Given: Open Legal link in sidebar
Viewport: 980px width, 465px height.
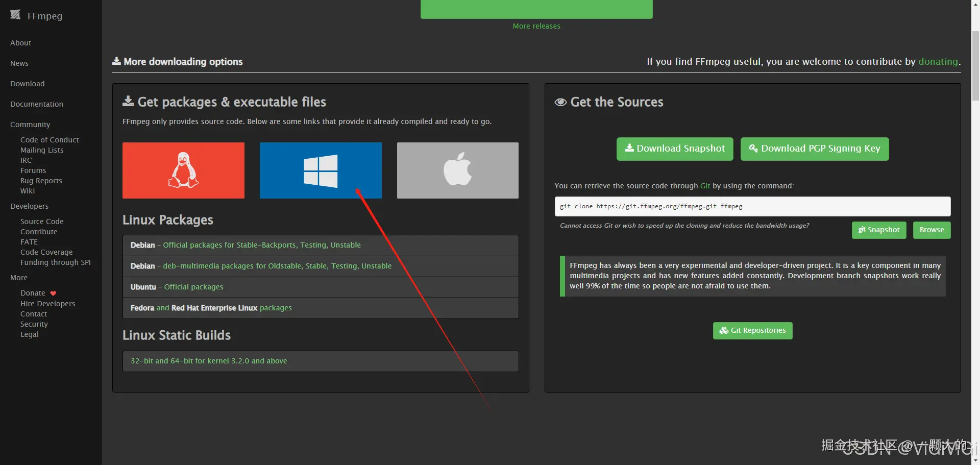Looking at the screenshot, I should (30, 334).
